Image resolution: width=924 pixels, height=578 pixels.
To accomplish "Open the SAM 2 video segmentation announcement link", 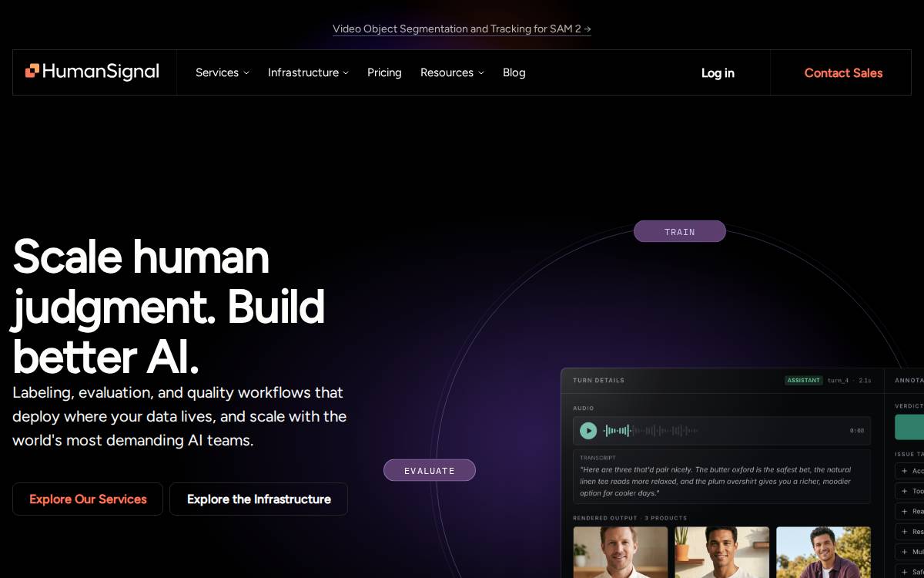I will pos(462,29).
